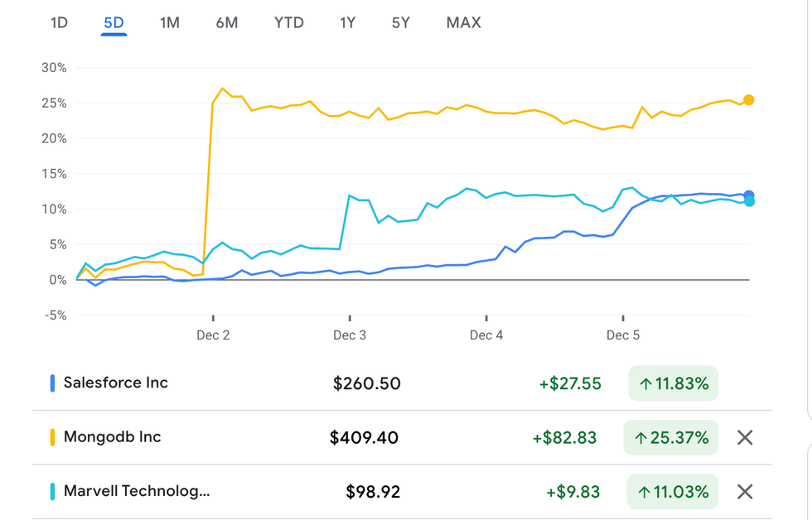This screenshot has height=520, width=812.
Task: Open the Marvell Technology stock link
Action: (137, 491)
